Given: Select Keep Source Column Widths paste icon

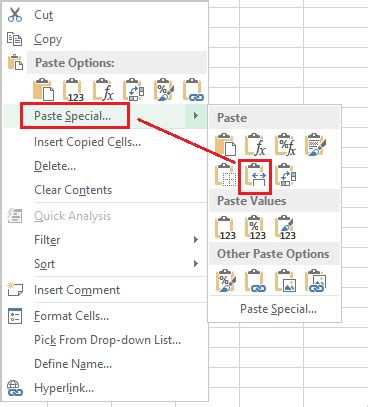Looking at the screenshot, I should (x=256, y=176).
